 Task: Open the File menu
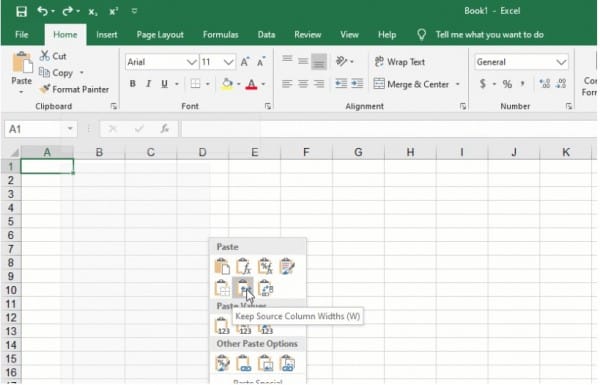click(22, 35)
